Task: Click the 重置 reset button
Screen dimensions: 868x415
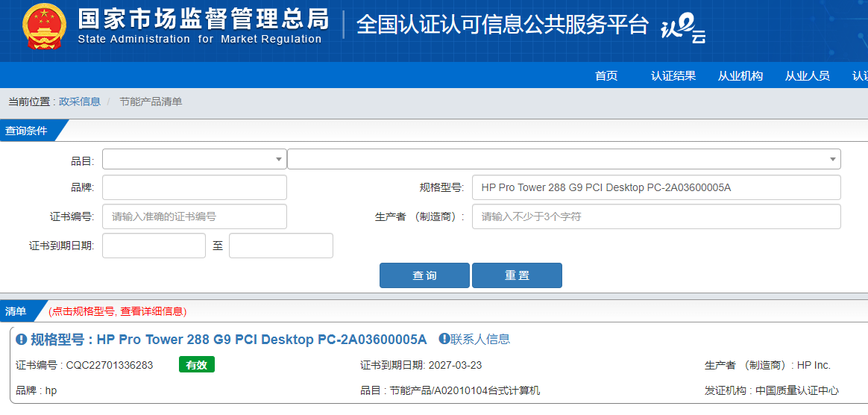Action: pos(517,275)
